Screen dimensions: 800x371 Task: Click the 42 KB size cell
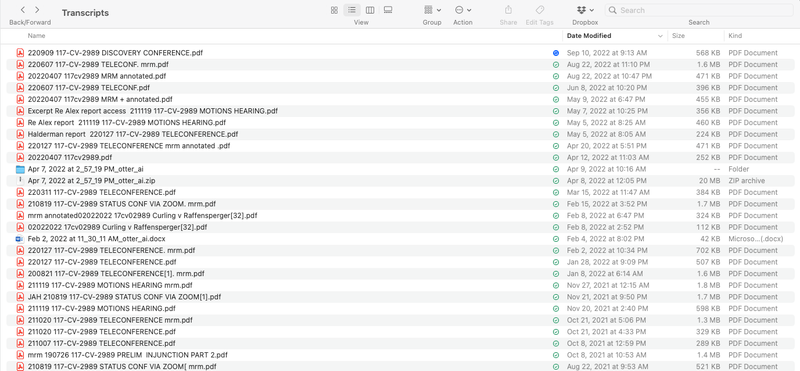point(711,239)
